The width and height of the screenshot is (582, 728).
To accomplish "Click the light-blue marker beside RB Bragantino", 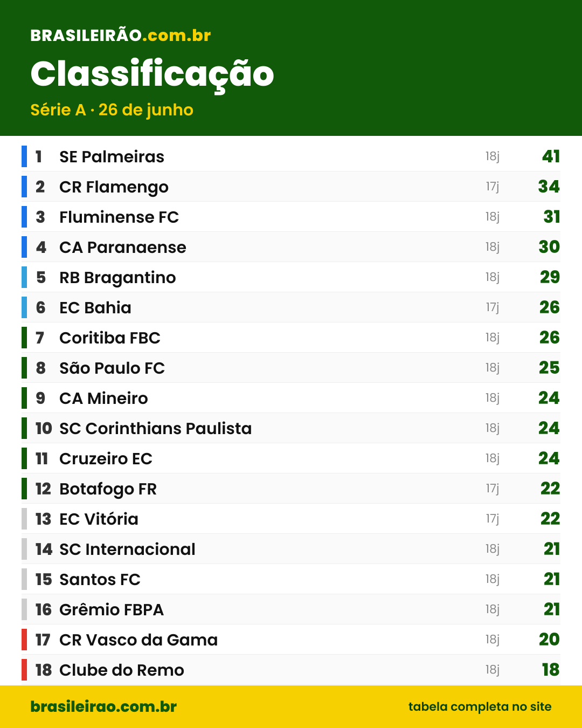I will 24,277.
